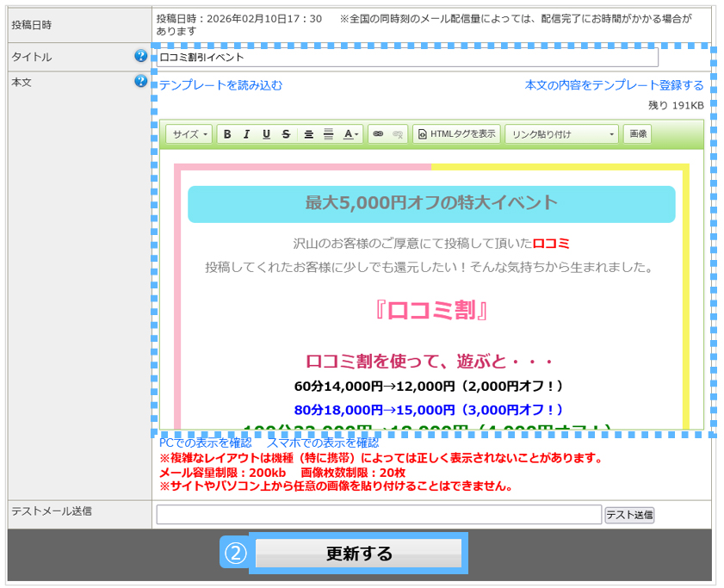This screenshot has height=588, width=724.
Task: Apply underline formatting to text
Action: click(x=266, y=134)
